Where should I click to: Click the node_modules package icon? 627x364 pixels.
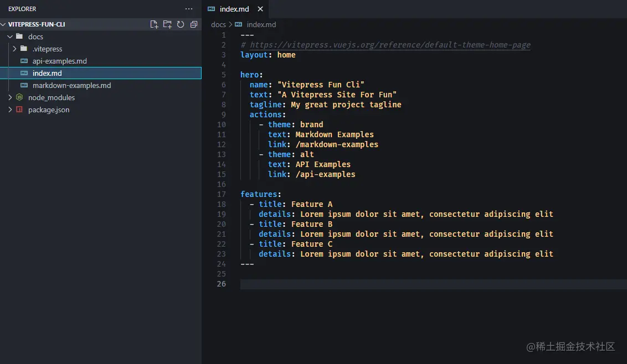[19, 97]
